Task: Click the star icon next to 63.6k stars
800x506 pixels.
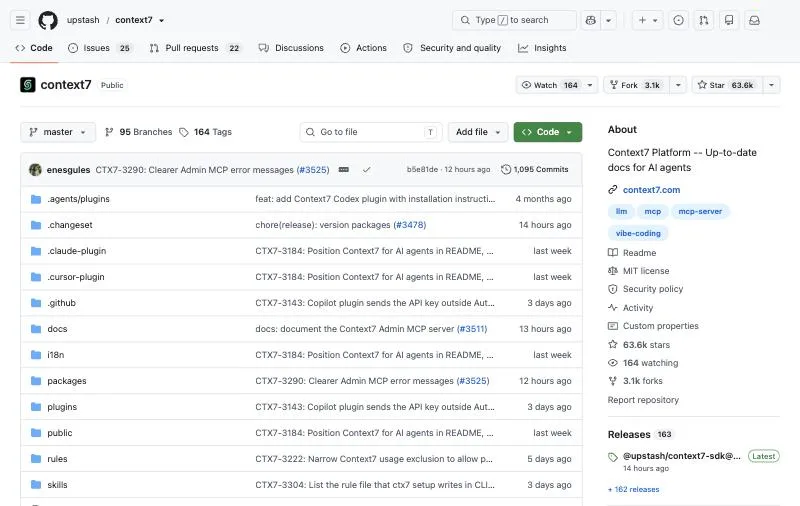Action: [x=613, y=344]
